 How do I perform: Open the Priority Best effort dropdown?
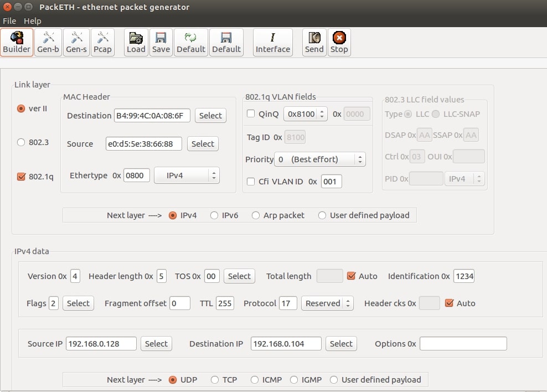[x=320, y=159]
